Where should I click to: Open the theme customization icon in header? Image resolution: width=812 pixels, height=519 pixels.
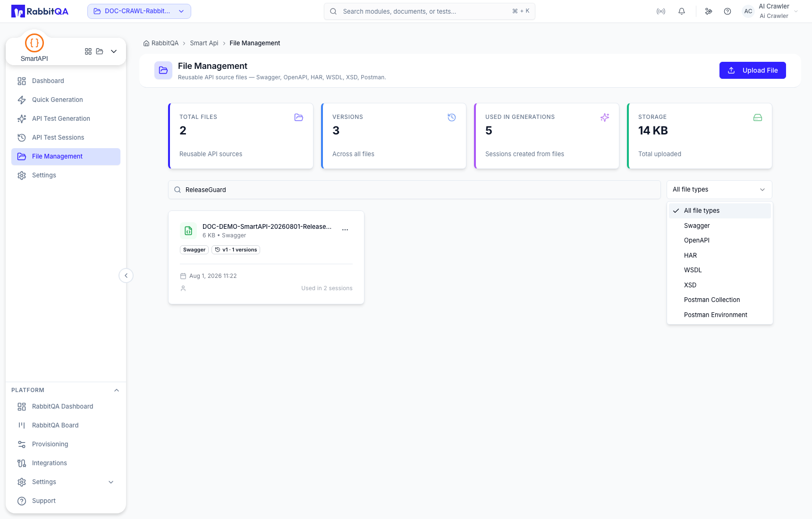709,11
